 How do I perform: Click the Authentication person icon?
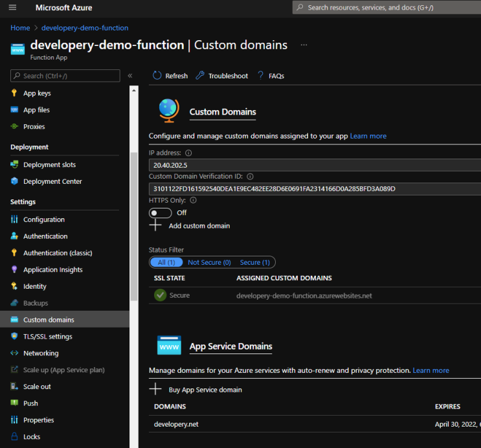point(14,236)
